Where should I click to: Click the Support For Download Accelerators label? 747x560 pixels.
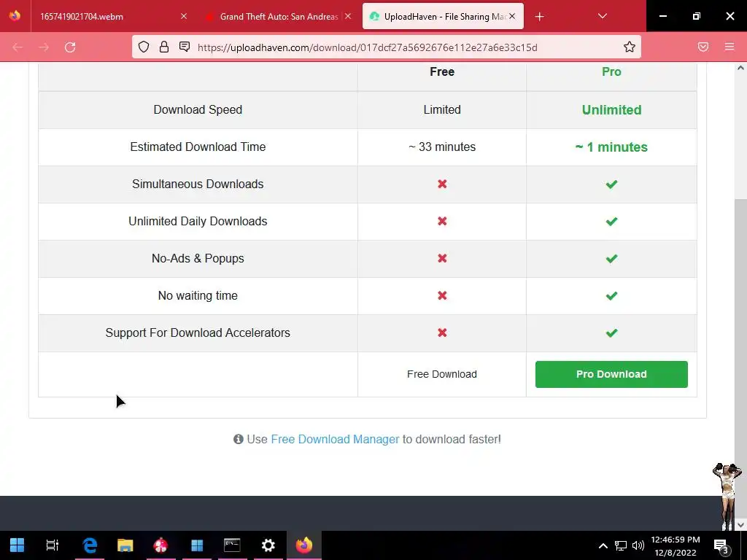pos(198,332)
